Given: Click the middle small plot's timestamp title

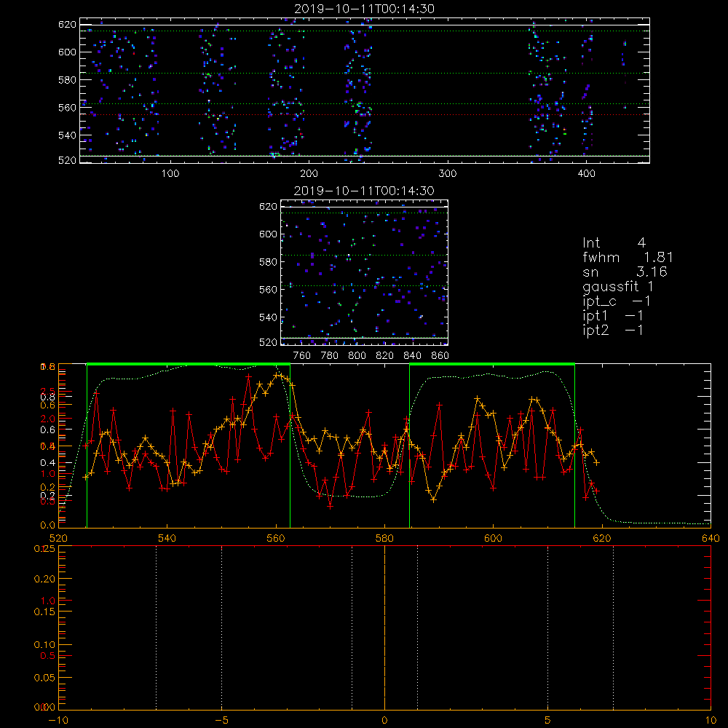Looking at the screenshot, I should pos(365,191).
